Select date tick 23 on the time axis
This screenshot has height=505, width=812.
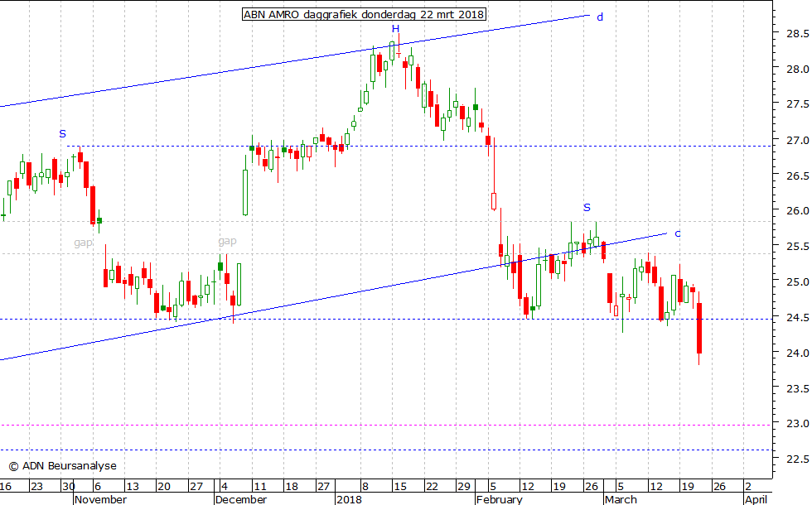tap(36, 487)
